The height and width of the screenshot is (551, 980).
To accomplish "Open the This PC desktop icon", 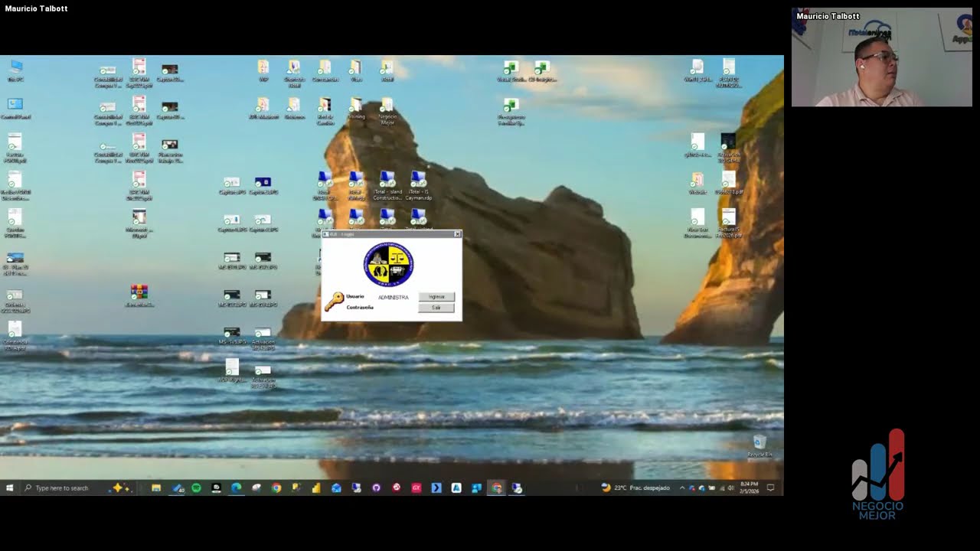I will click(x=15, y=70).
